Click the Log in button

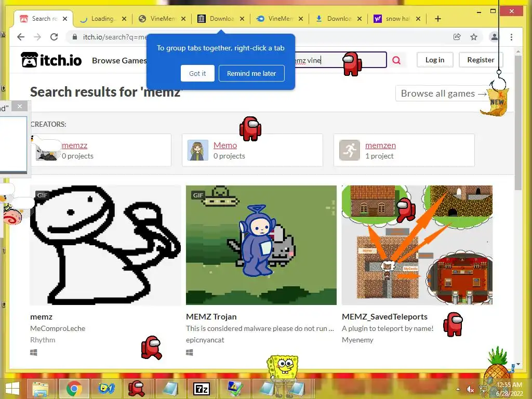pos(435,60)
